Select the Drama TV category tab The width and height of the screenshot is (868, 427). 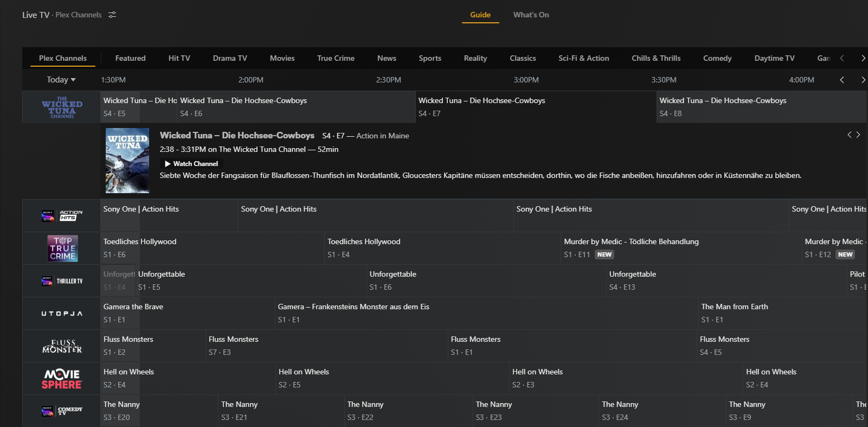tap(230, 58)
